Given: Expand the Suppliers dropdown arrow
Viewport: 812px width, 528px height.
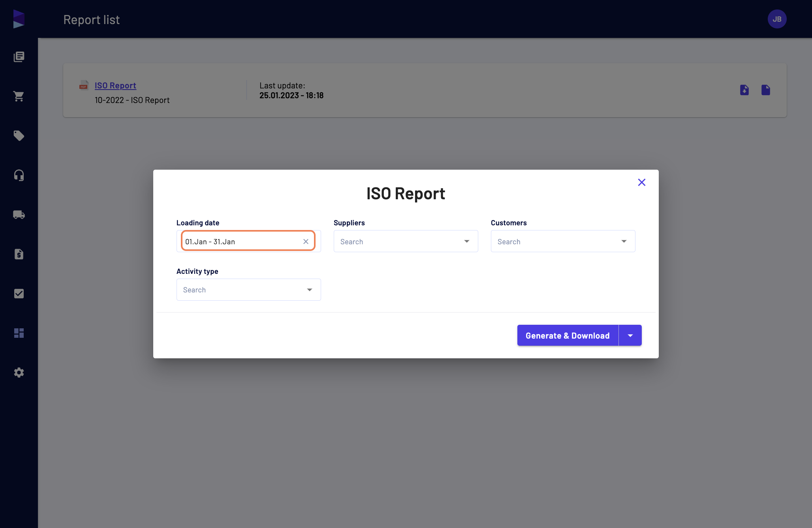Looking at the screenshot, I should 467,241.
